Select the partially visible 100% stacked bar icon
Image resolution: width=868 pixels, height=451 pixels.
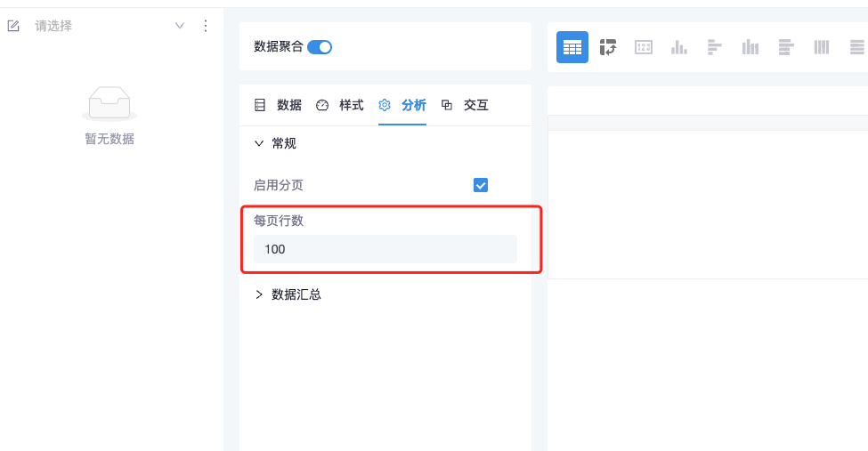[858, 47]
